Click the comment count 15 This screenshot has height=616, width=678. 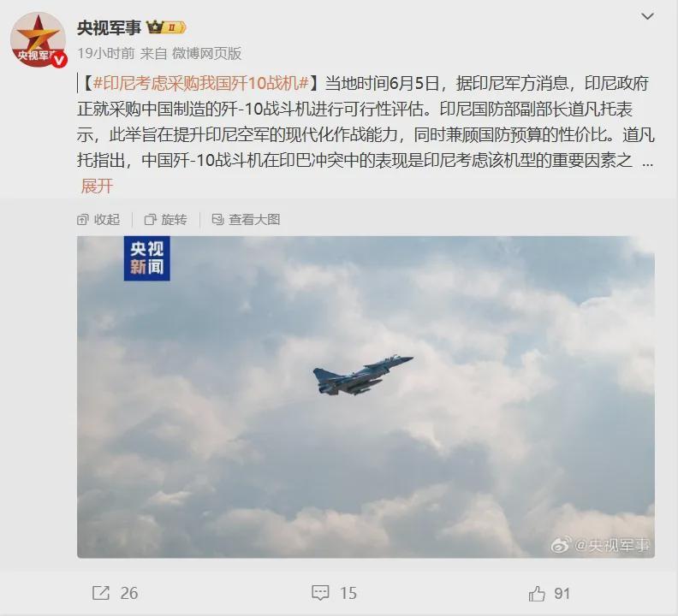(348, 593)
